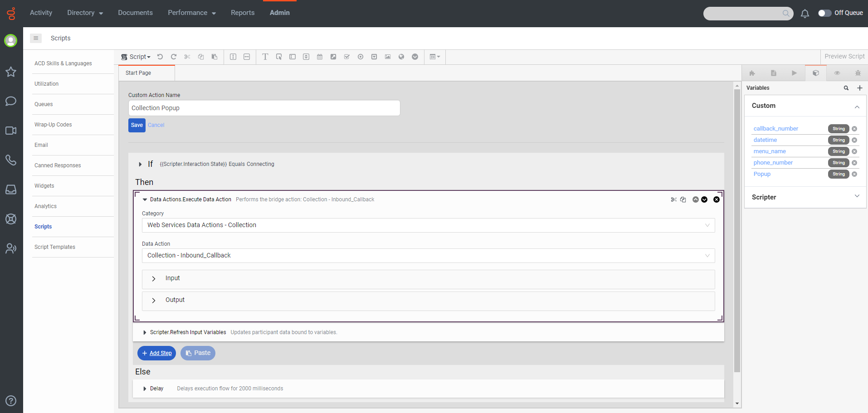This screenshot has height=413, width=868.
Task: Insert a web page globe component
Action: [401, 57]
